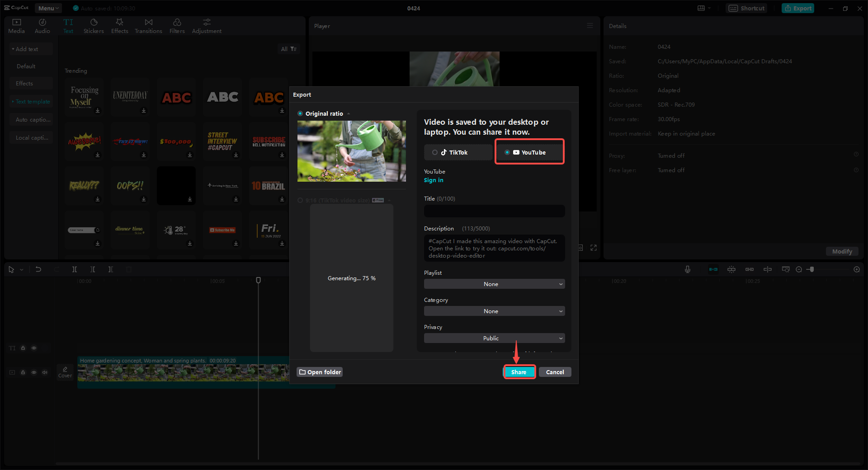Open the Audio panel tab

pos(42,26)
